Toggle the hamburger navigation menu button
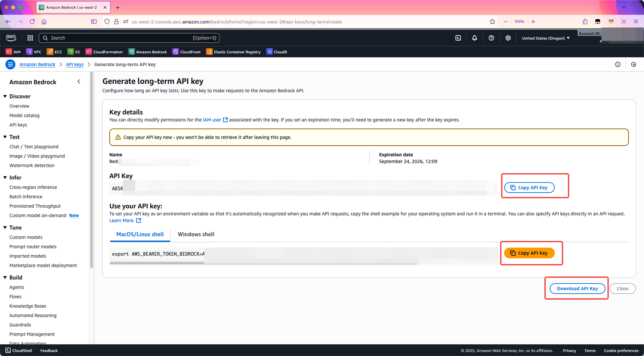This screenshot has height=356, width=644. pos(10,64)
